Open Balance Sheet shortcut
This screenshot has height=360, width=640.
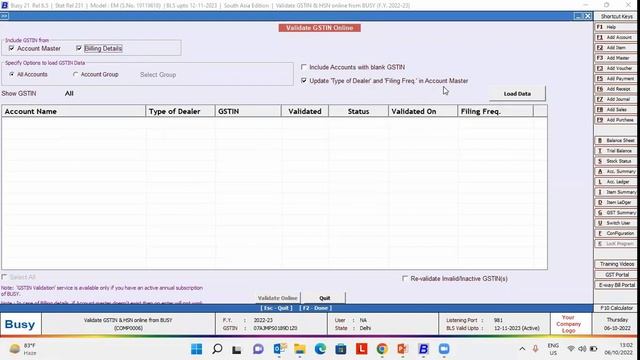coord(616,140)
